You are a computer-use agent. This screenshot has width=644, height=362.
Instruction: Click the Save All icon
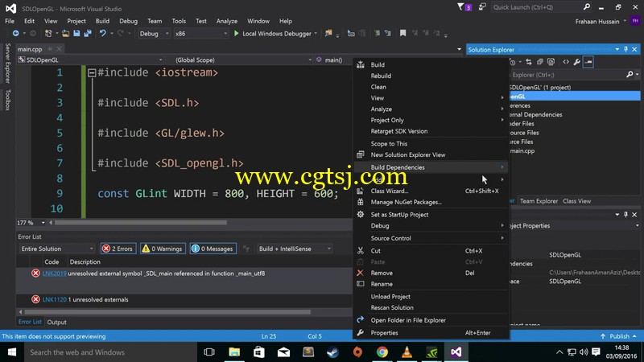(x=88, y=33)
